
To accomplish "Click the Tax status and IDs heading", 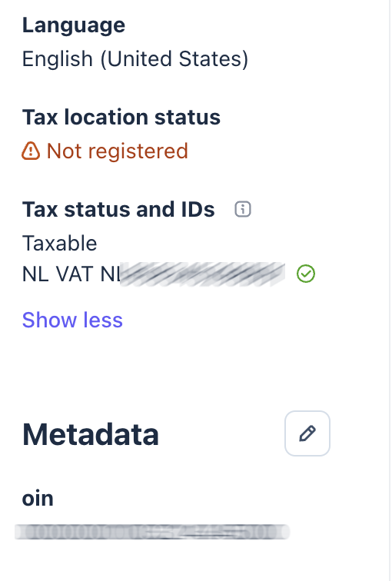I will (118, 209).
